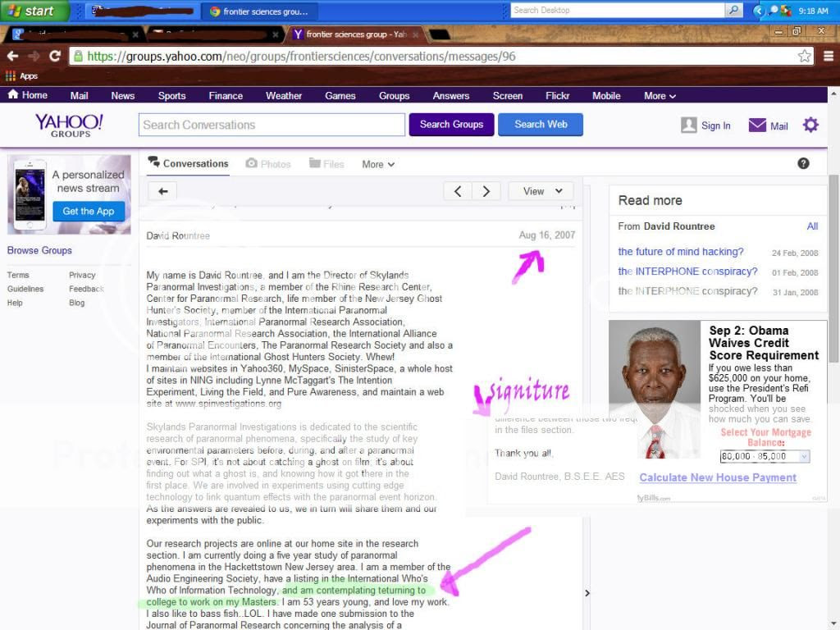Open Sports in the Yahoo nav bar
840x630 pixels.
(172, 95)
